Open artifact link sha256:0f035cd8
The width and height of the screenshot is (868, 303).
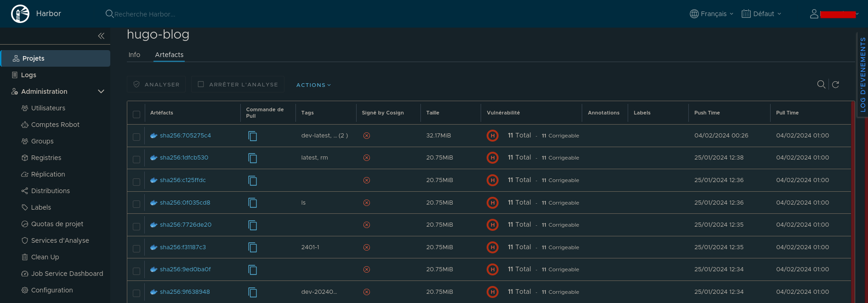coord(185,203)
